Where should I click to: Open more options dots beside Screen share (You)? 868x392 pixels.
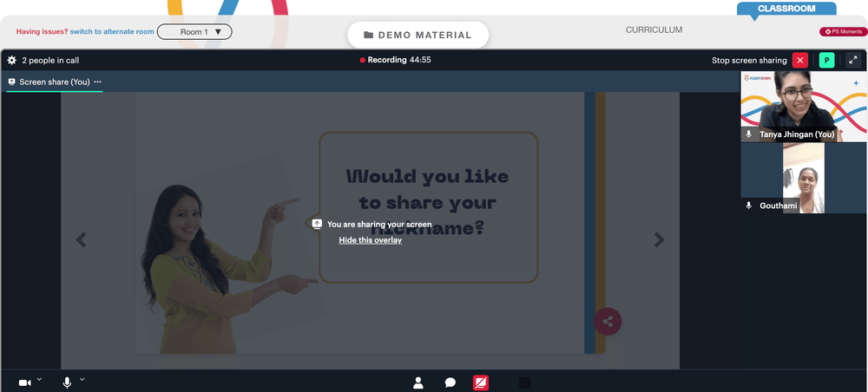point(97,82)
